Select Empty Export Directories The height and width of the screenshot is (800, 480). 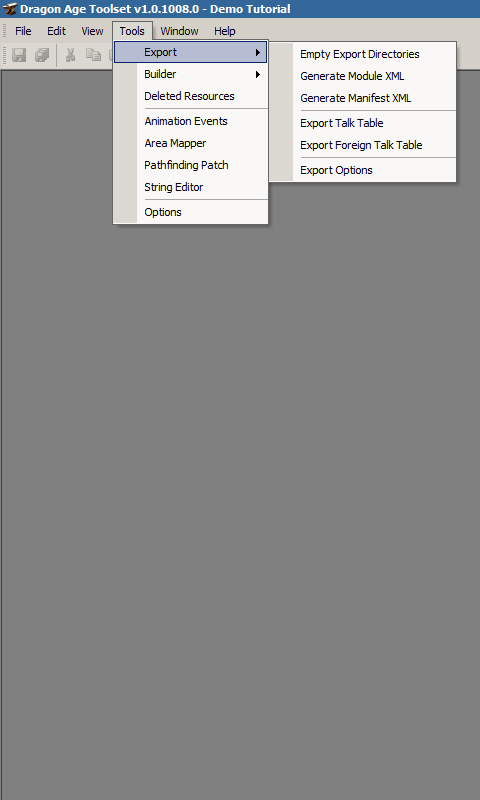tap(362, 54)
